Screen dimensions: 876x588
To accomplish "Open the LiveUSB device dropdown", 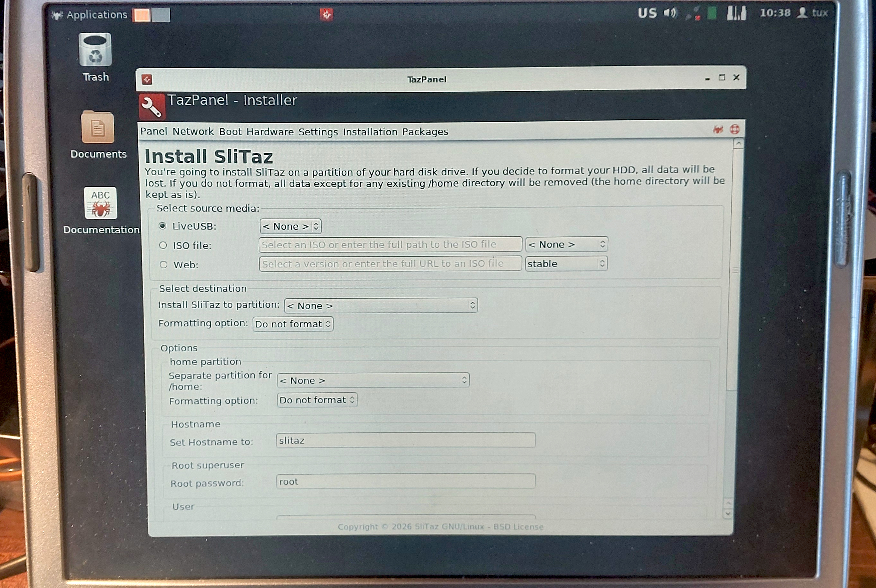I will click(x=290, y=226).
